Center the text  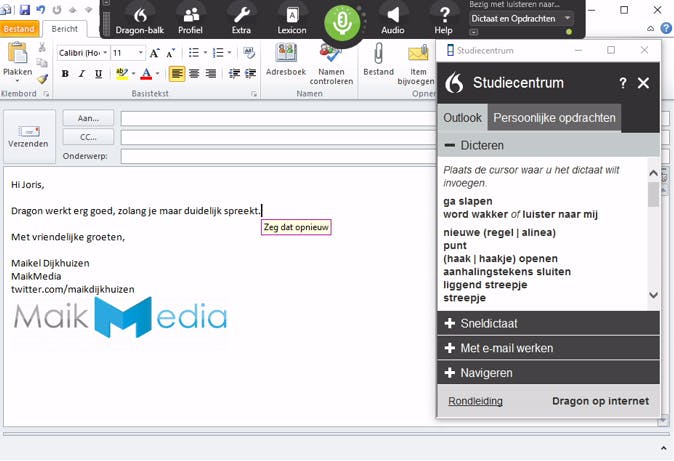pyautogui.click(x=194, y=74)
